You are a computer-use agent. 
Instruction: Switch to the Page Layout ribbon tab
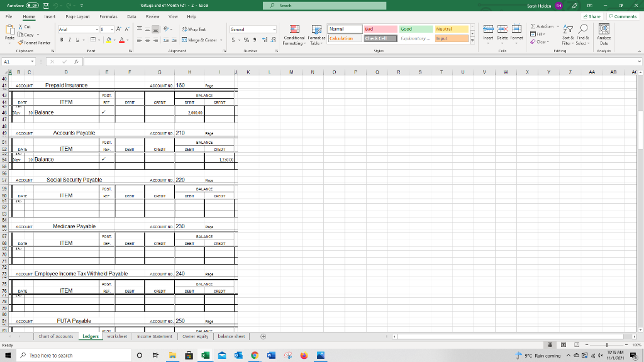coord(77,17)
